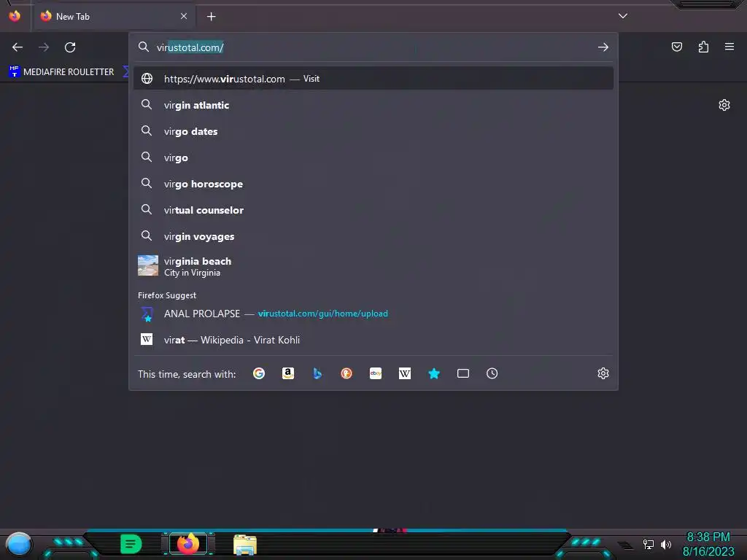Select virgo dates suggestion
The image size is (747, 560).
[373, 131]
